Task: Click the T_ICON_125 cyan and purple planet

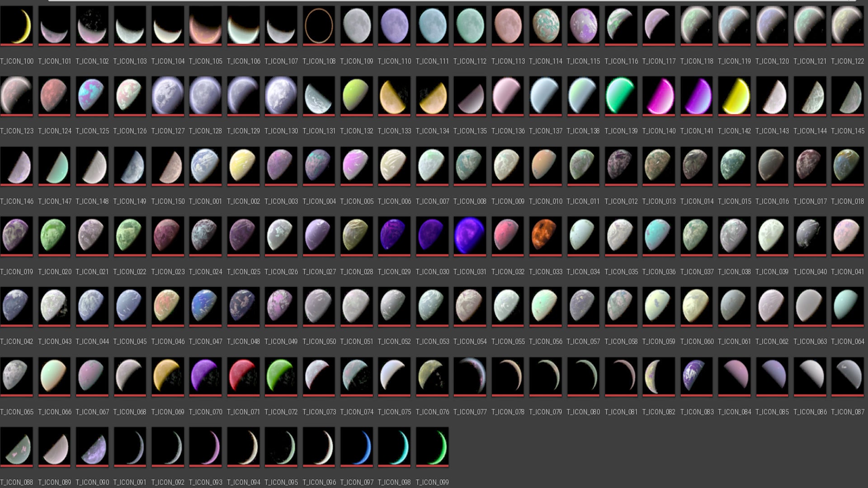Action: coord(92,95)
